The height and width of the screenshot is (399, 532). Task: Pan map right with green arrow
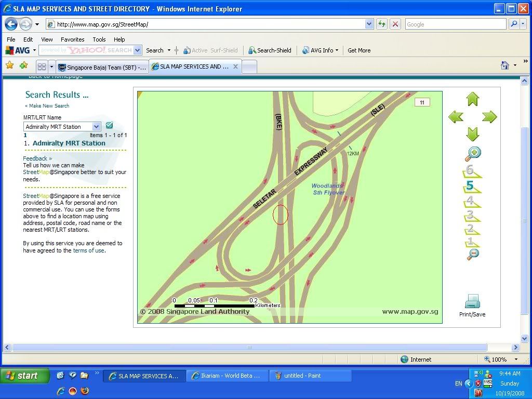click(489, 117)
